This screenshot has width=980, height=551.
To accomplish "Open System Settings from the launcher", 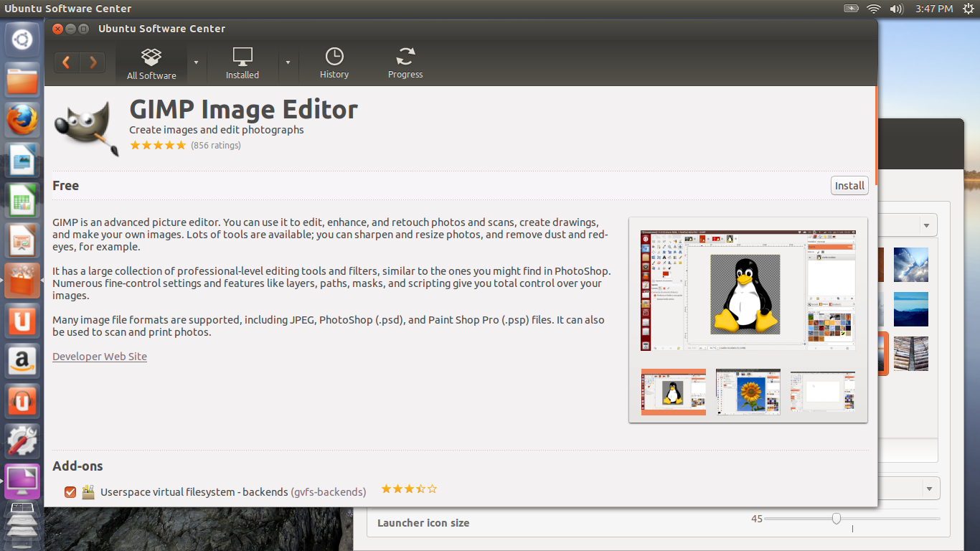I will pos(22,441).
